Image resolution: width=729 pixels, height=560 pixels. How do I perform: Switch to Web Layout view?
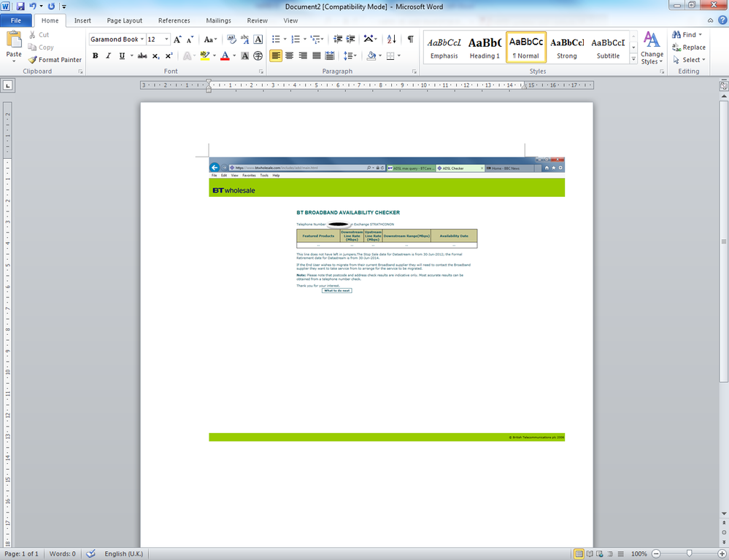tap(600, 554)
